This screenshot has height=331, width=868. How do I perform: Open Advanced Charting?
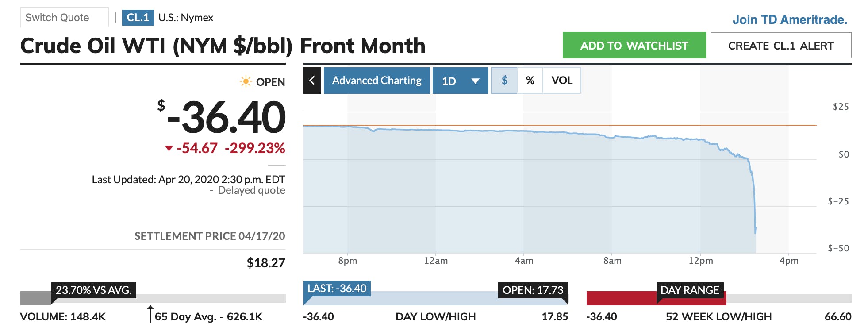pos(376,81)
